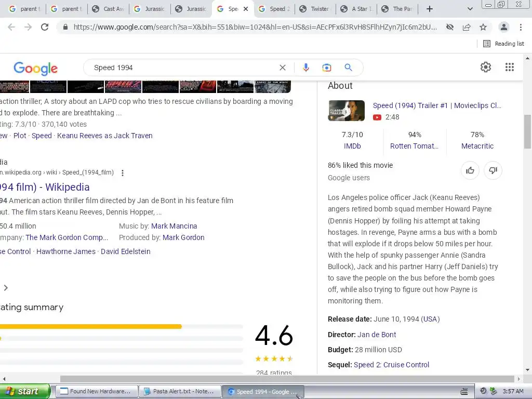Switch to the The Par tab

(398, 9)
